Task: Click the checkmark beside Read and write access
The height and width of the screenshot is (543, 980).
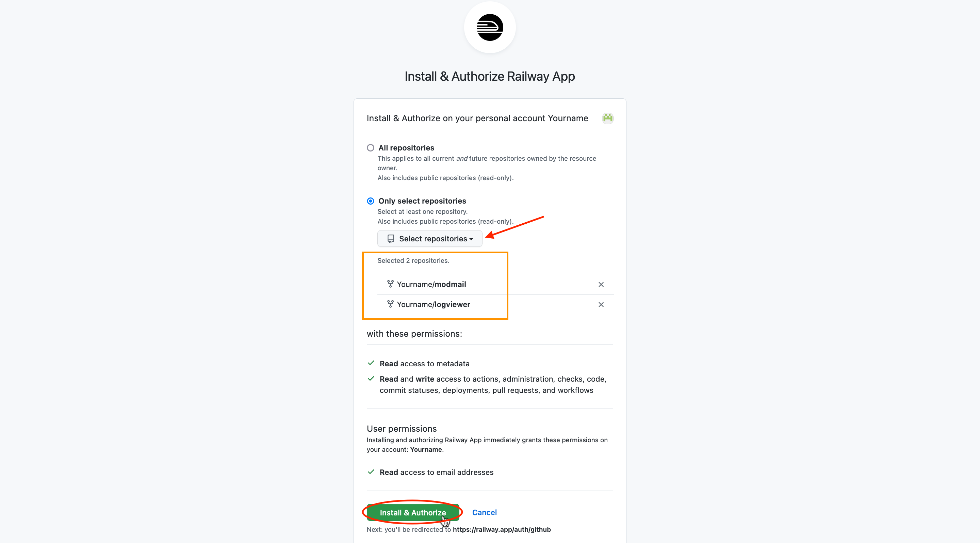Action: pos(371,379)
